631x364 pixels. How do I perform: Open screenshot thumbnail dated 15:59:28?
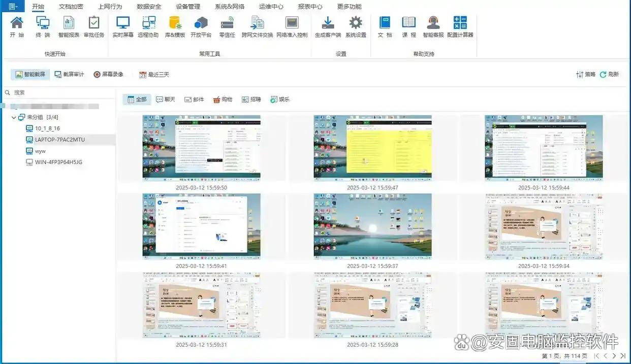(x=372, y=305)
